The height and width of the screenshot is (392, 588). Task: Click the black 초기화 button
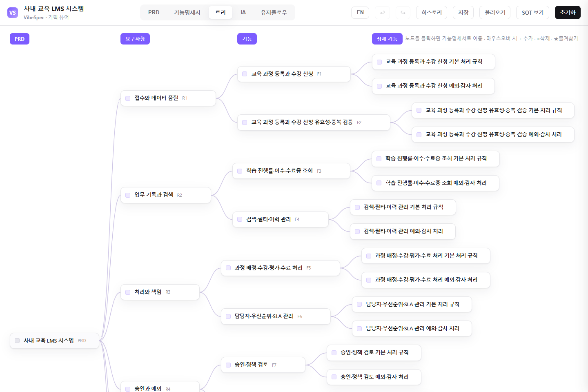pos(568,13)
